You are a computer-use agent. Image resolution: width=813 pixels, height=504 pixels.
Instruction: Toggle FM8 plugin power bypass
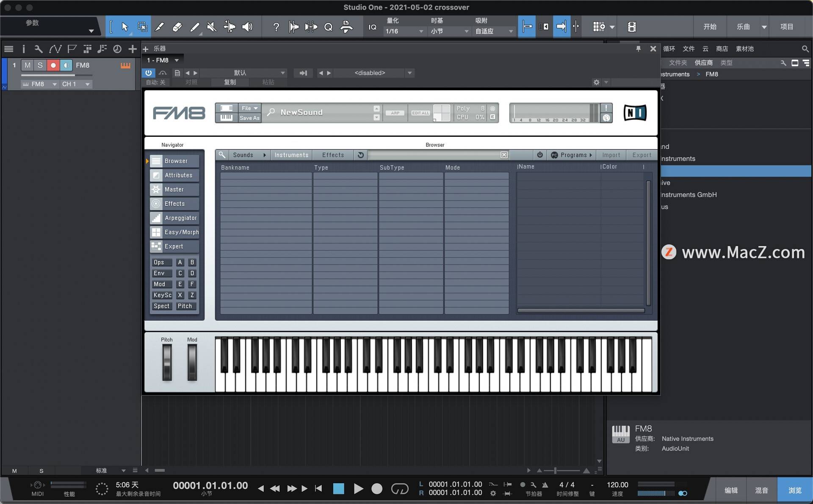tap(148, 73)
